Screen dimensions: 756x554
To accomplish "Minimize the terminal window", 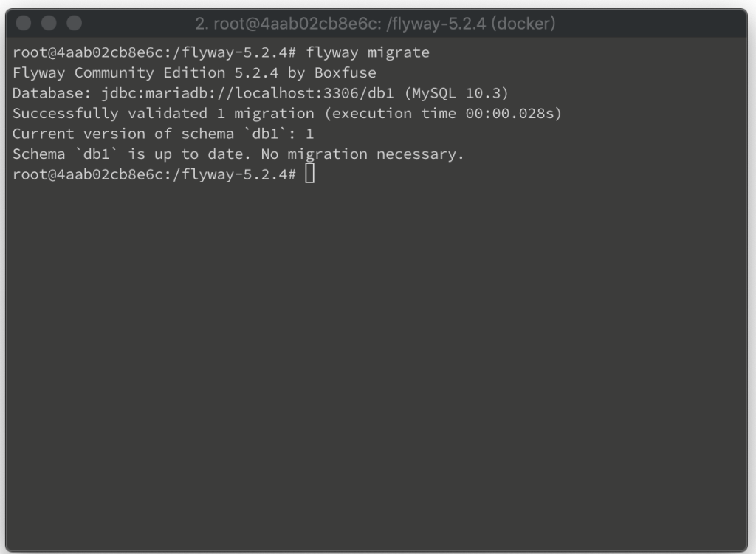I will (x=49, y=23).
